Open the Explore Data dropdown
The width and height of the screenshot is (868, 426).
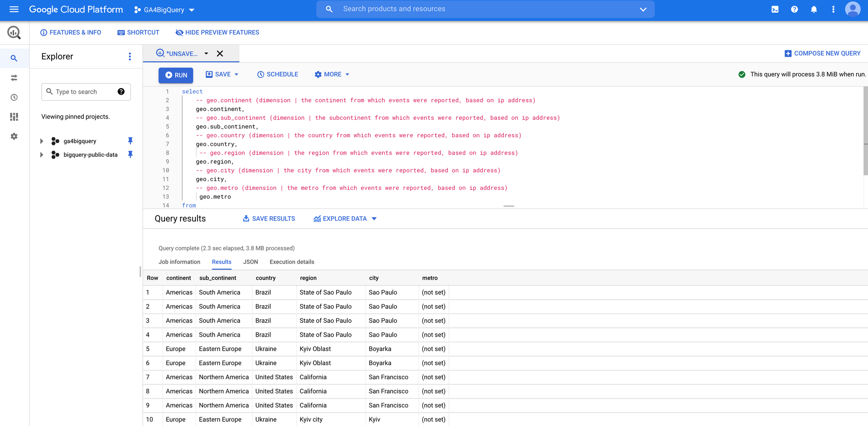345,218
